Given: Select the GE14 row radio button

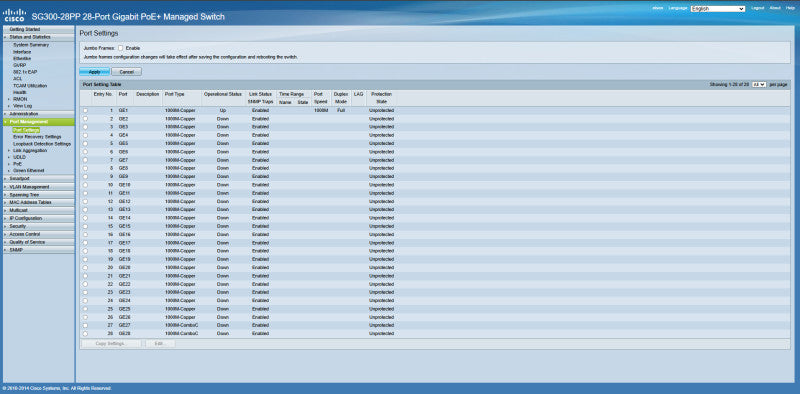Looking at the screenshot, I should tap(85, 218).
